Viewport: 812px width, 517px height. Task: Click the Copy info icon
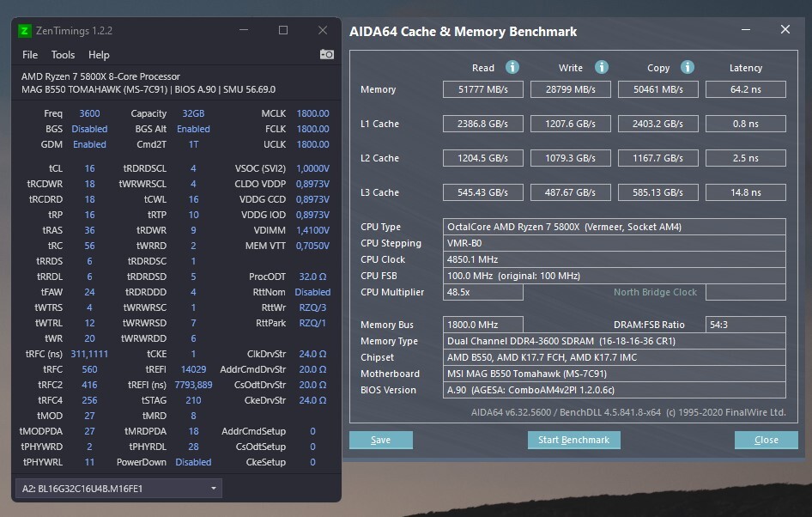click(x=687, y=67)
